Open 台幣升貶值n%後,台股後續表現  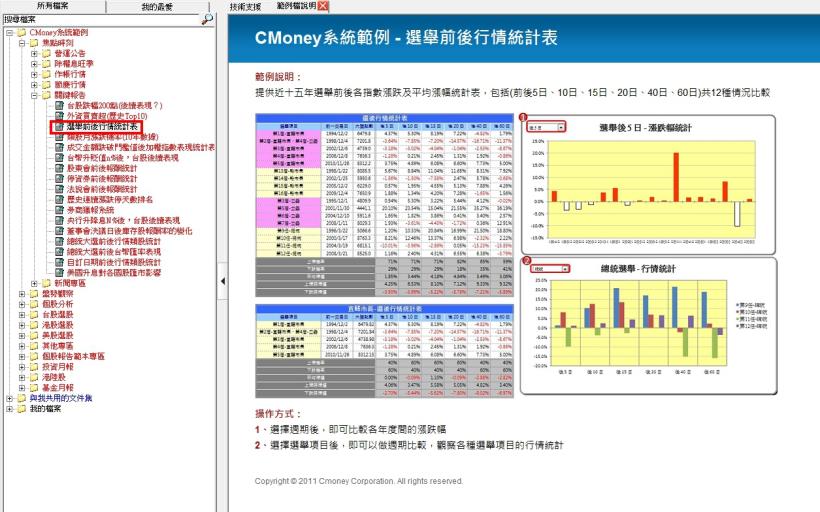point(122,158)
